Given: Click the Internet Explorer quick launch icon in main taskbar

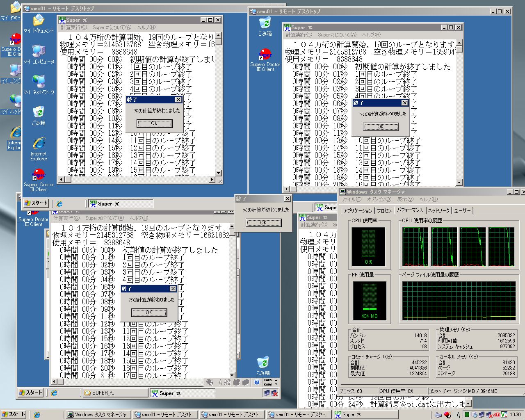Looking at the screenshot, I should pos(37,415).
